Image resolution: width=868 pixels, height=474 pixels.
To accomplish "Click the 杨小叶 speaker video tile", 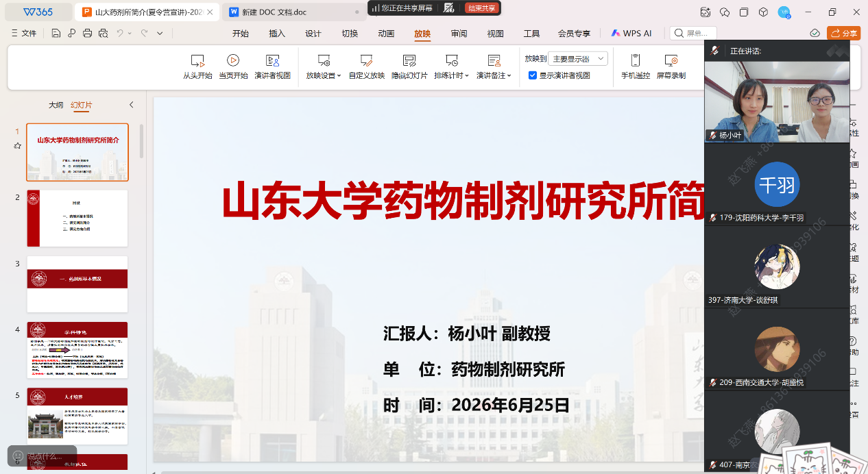I will coord(777,101).
